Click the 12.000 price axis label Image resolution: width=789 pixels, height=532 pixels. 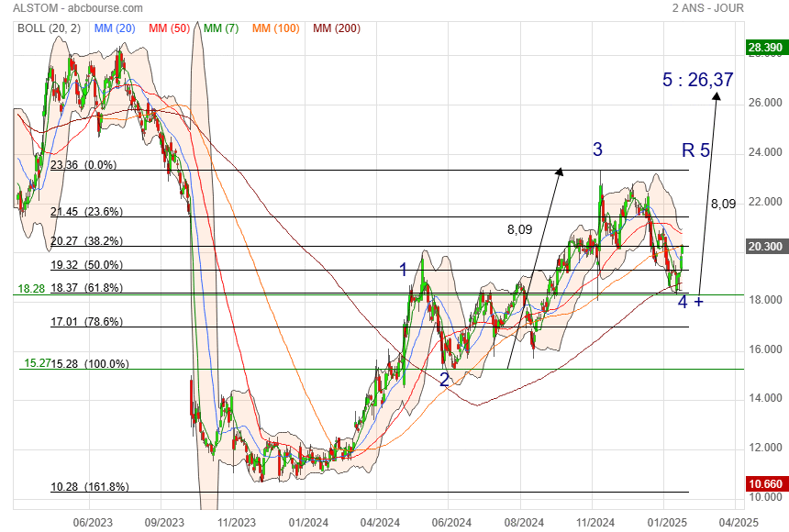[765, 448]
